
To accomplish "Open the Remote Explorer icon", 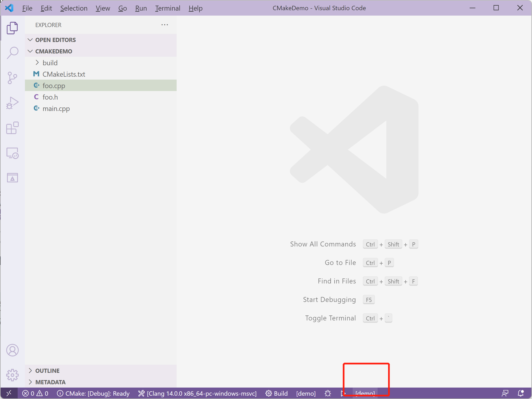I will [x=12, y=153].
